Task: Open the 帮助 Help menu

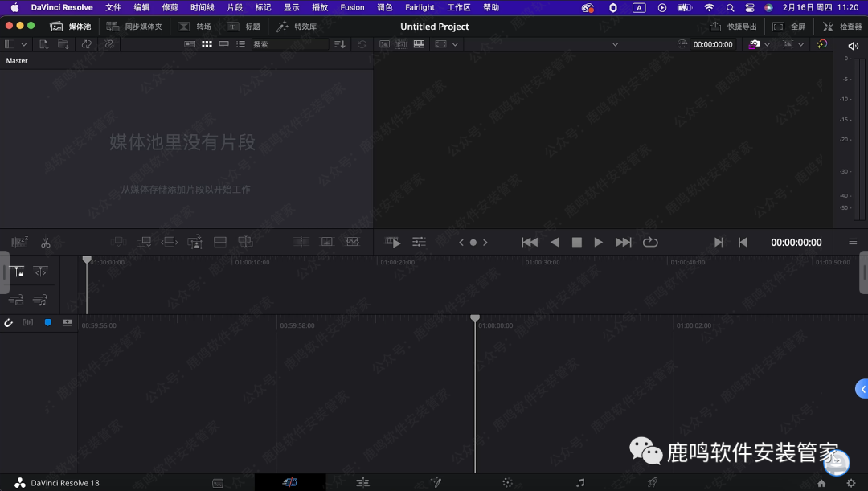Action: coord(492,7)
